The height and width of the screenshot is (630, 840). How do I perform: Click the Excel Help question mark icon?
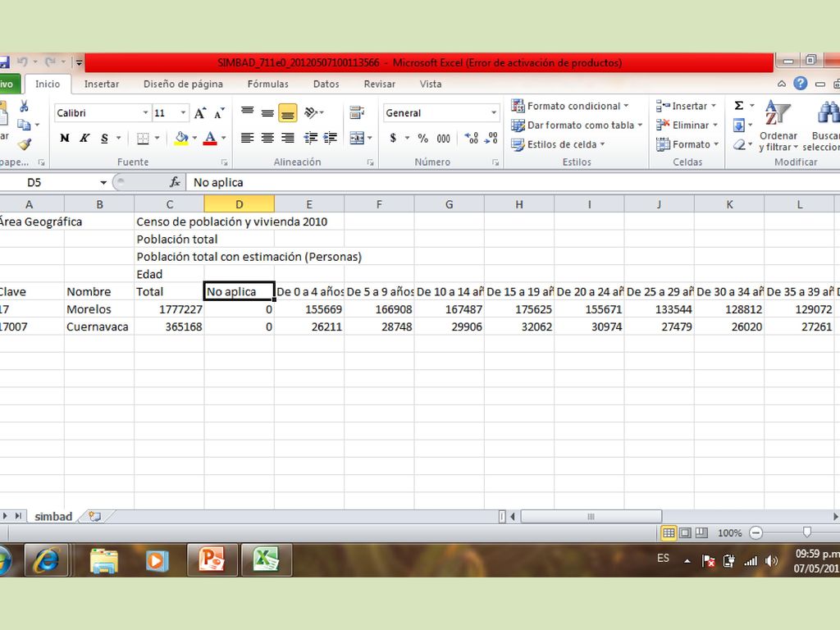801,84
